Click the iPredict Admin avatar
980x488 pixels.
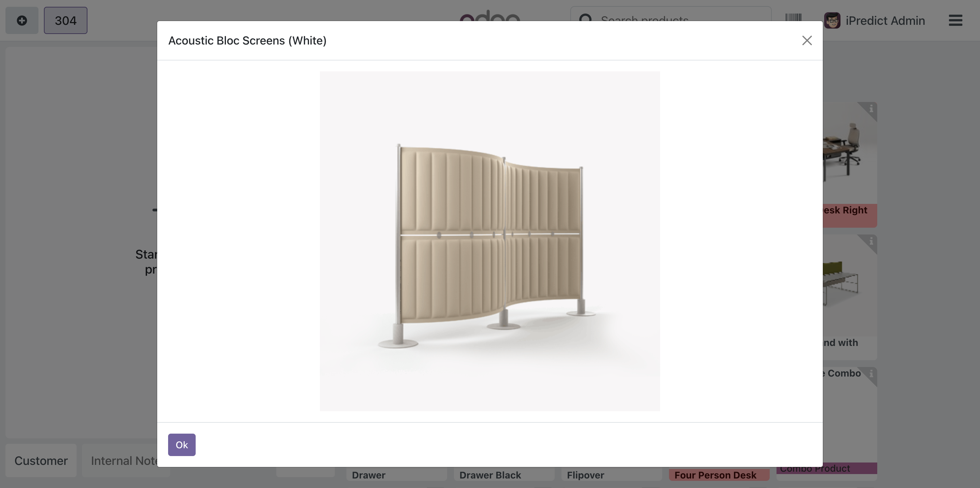(832, 20)
